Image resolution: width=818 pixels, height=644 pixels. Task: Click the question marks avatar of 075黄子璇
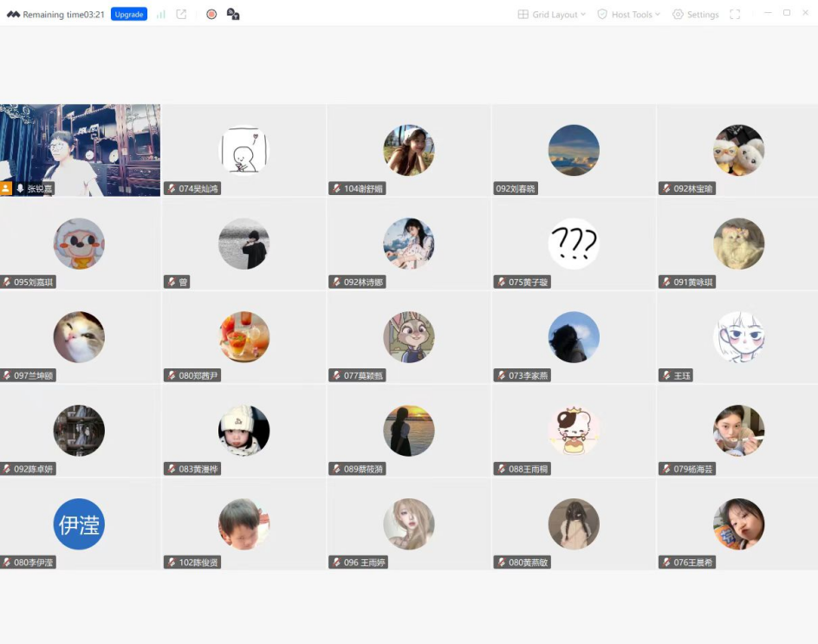[x=574, y=244]
